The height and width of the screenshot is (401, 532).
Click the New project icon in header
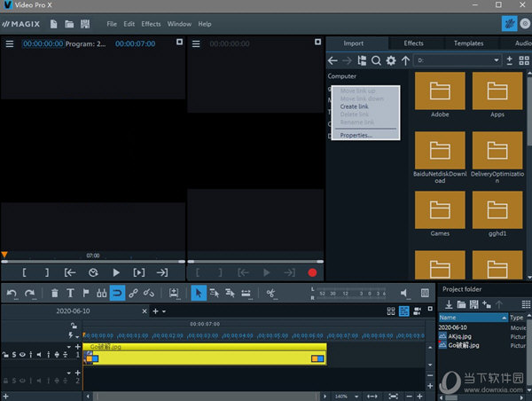coord(53,24)
